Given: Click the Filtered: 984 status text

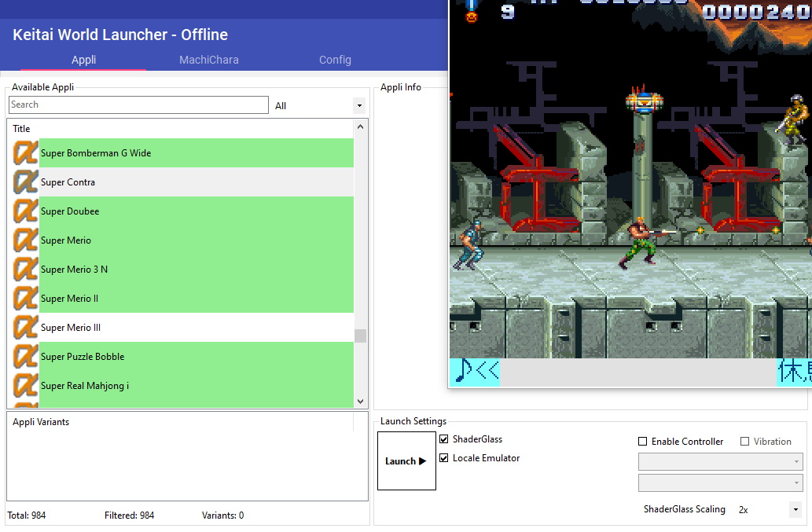Looking at the screenshot, I should click(130, 515).
